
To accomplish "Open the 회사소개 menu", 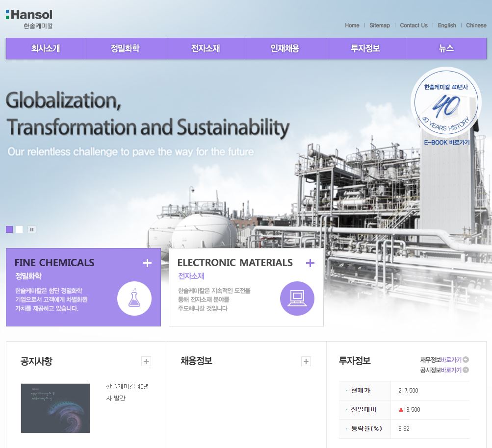I will coord(46,48).
